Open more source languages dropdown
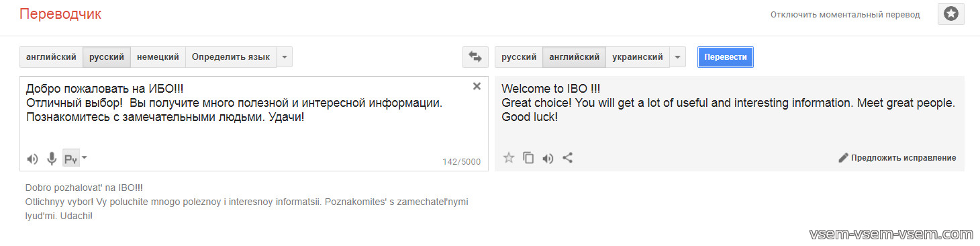980x246 pixels. (285, 57)
